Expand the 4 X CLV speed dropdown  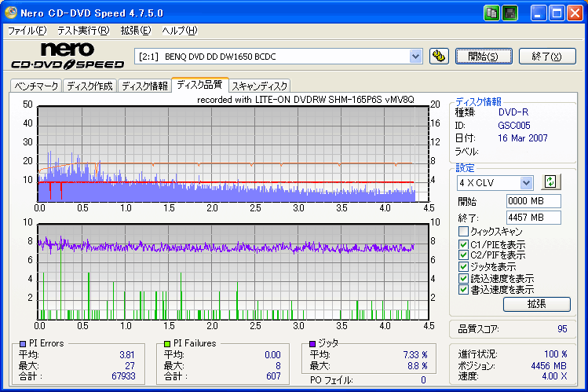(x=526, y=182)
